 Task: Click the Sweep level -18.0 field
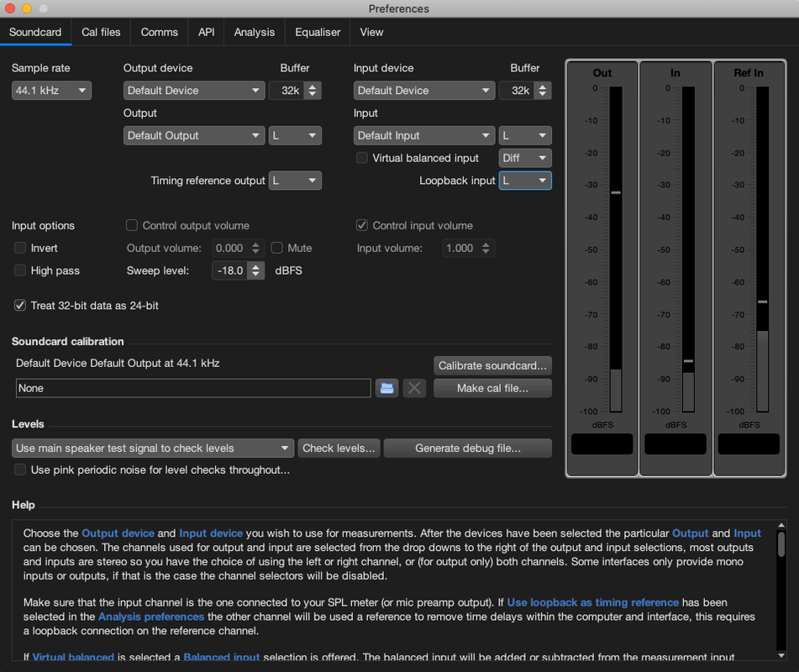[x=230, y=270]
